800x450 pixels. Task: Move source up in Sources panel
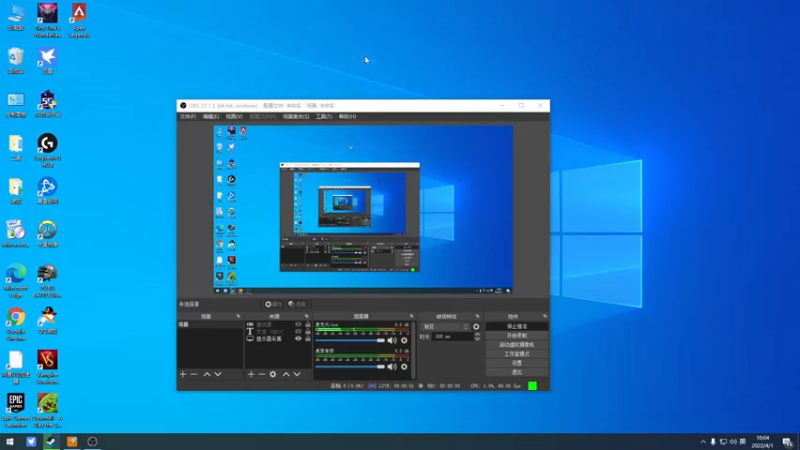tap(286, 374)
